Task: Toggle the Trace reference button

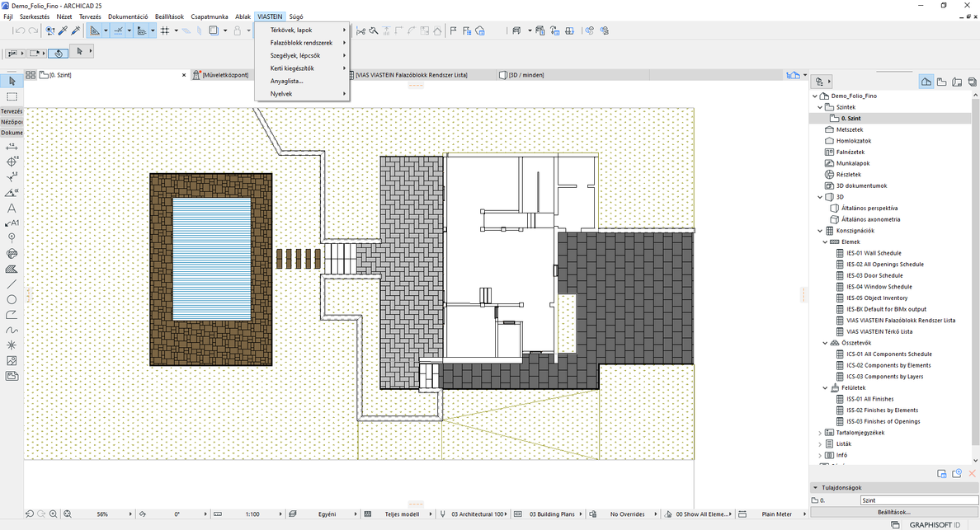Action: pyautogui.click(x=214, y=30)
